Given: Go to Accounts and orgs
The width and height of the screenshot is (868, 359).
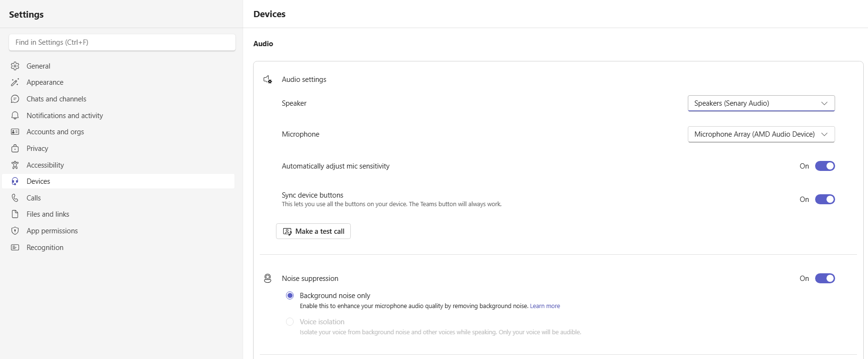Looking at the screenshot, I should coord(118,132).
